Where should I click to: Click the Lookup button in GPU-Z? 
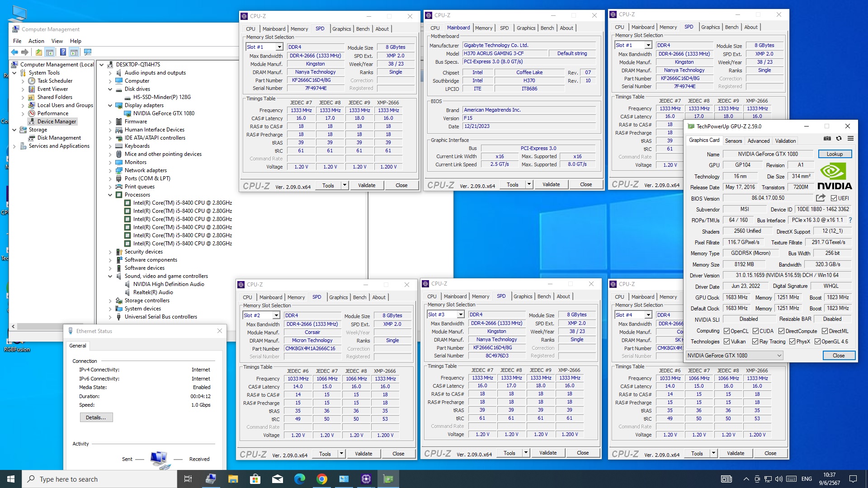pyautogui.click(x=835, y=154)
